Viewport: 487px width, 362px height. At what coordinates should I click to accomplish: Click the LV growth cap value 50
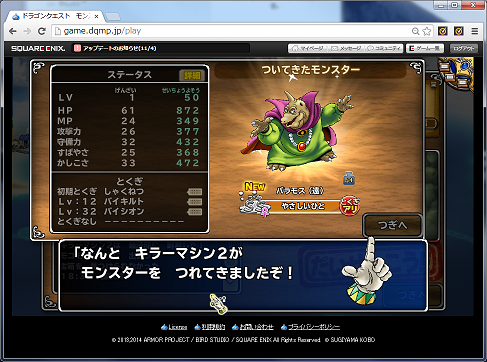click(x=192, y=98)
